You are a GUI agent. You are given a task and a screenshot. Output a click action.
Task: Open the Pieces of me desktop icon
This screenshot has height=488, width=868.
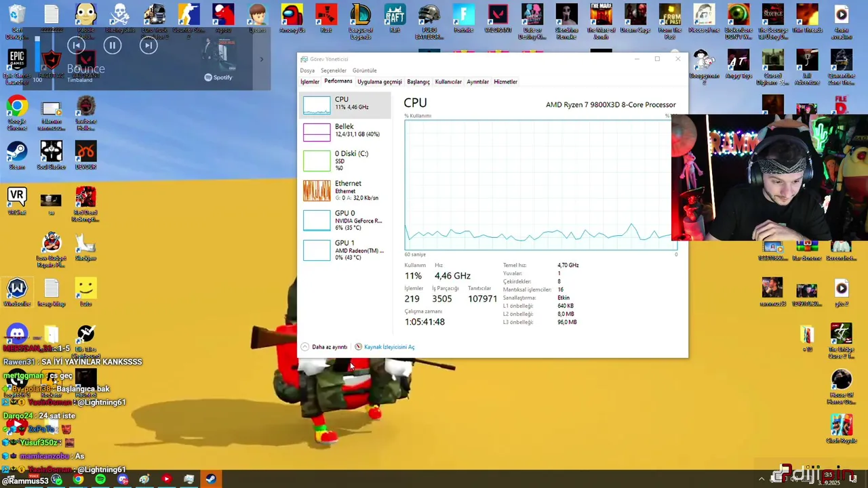(704, 18)
